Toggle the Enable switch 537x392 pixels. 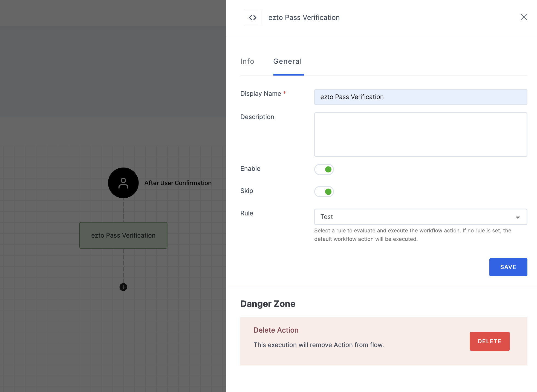[324, 169]
